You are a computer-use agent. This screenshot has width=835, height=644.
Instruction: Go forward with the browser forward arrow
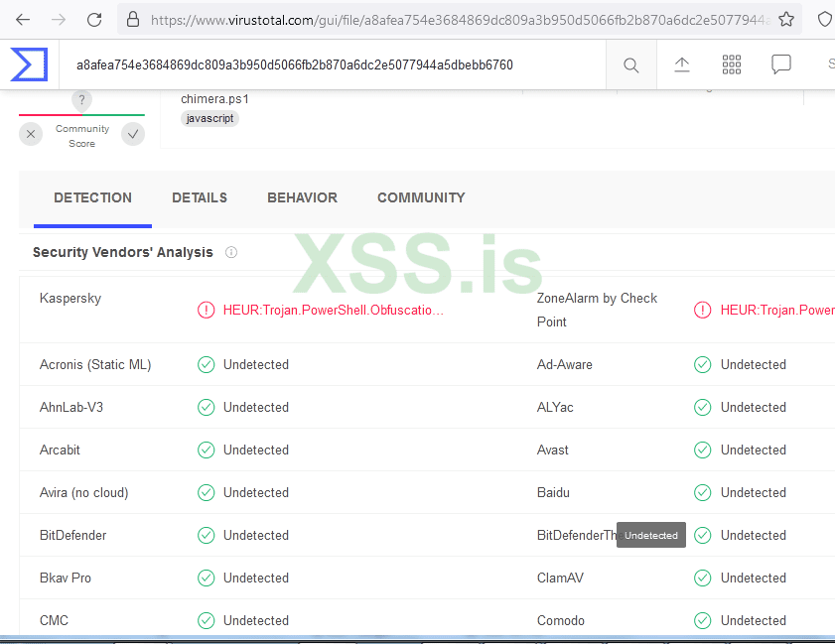coord(59,20)
